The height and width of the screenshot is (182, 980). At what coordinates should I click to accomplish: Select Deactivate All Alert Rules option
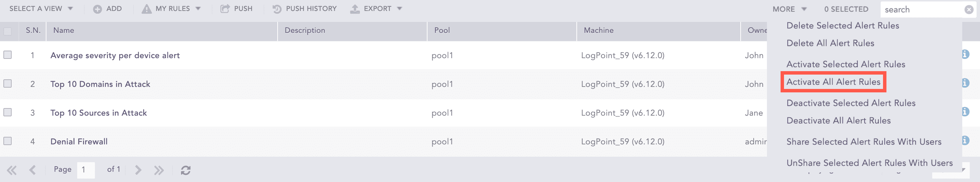coord(839,121)
